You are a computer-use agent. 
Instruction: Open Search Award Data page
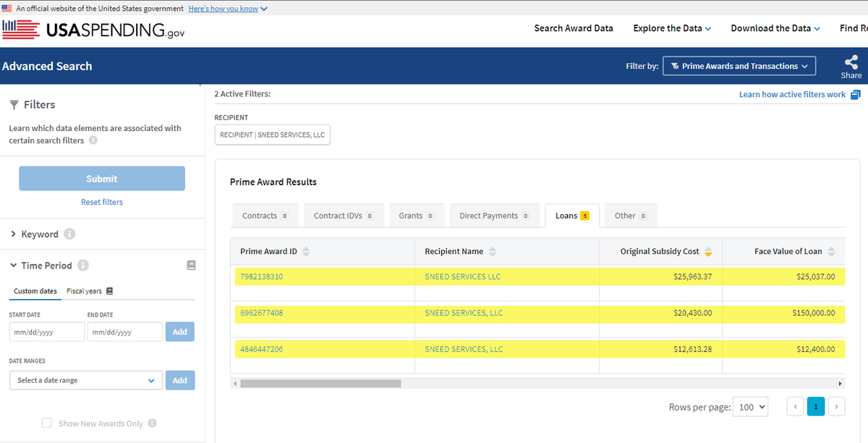coord(574,28)
